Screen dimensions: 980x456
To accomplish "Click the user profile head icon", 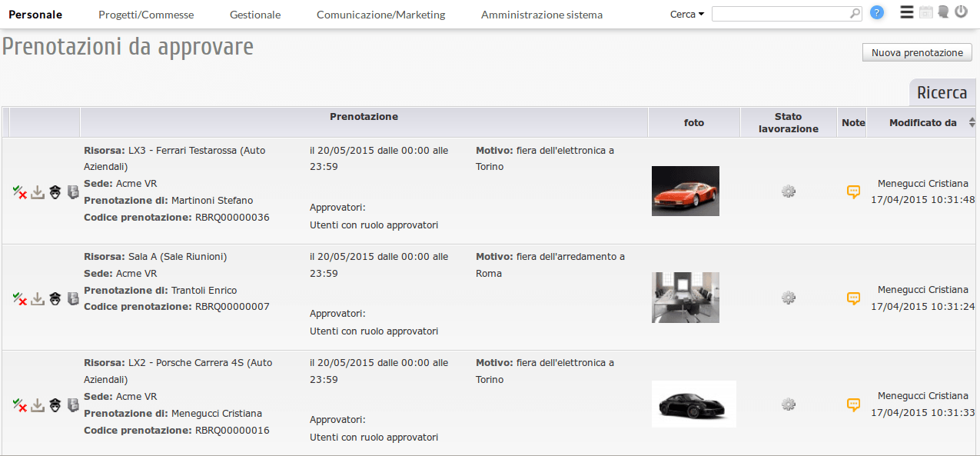I will coord(943,12).
